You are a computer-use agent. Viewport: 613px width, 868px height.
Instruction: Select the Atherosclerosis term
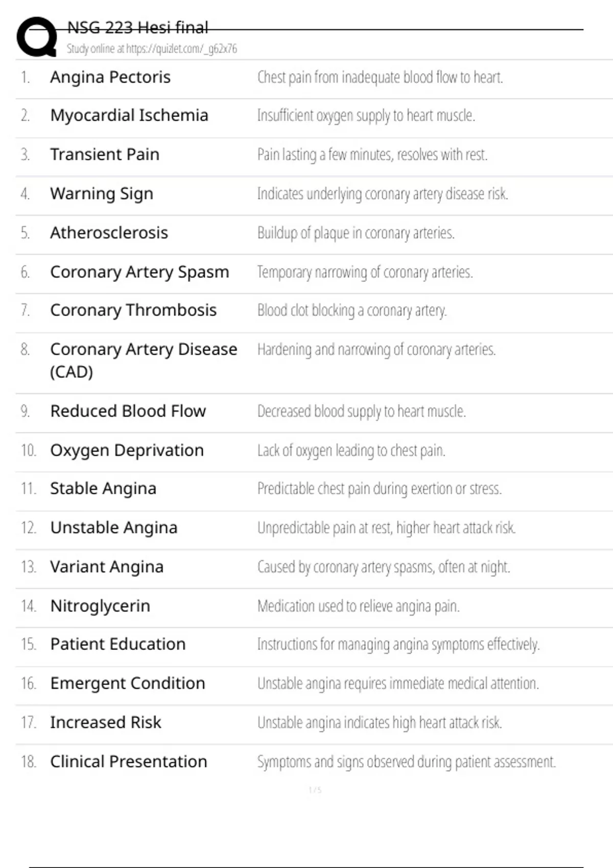click(109, 233)
